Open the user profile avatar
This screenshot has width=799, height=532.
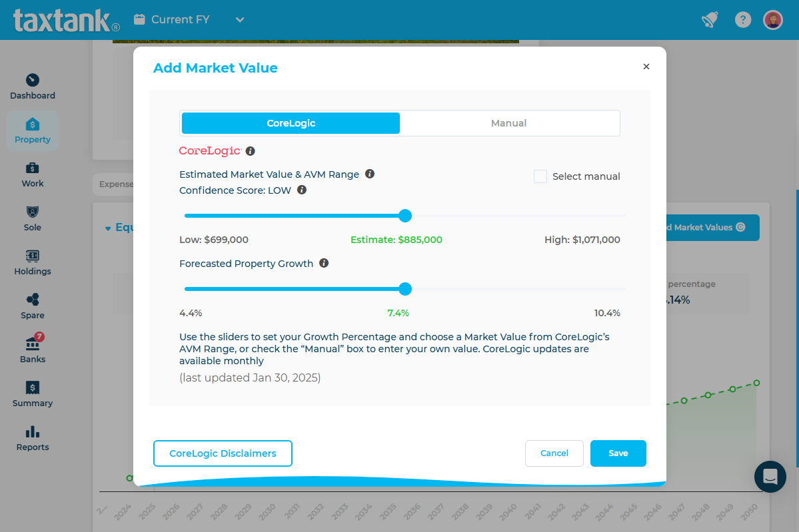773,20
